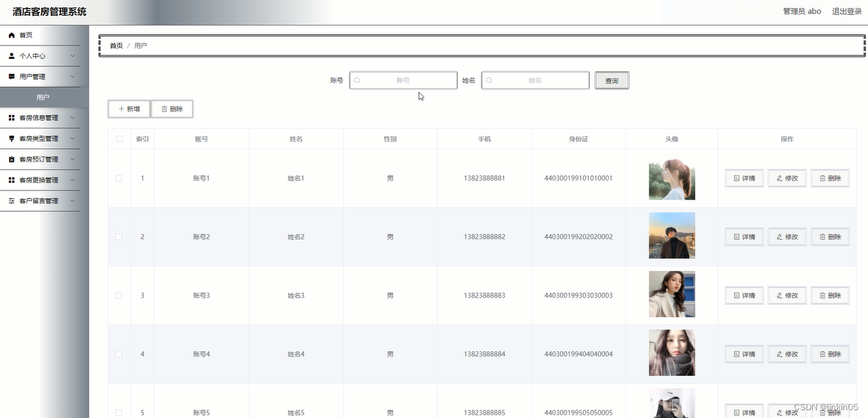This screenshot has height=418, width=868.
Task: Click the grid icon beside 客房信息管理
Action: 12,118
